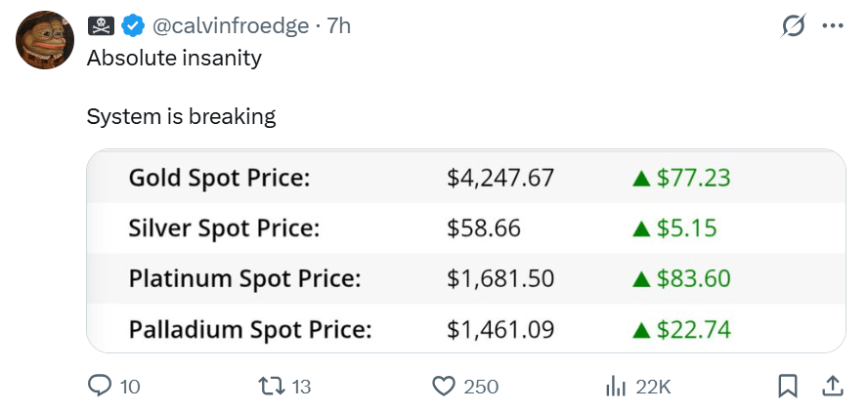
Task: Like the tweet with heart icon
Action: [445, 387]
